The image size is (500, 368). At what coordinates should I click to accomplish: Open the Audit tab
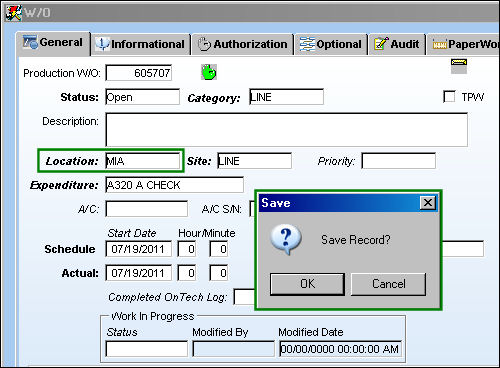click(397, 44)
